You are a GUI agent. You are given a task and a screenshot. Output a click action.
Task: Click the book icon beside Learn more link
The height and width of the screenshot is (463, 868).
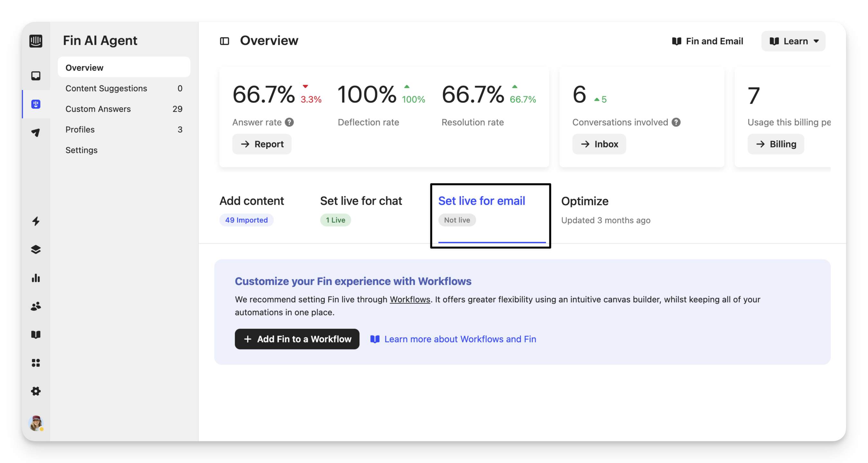click(375, 339)
